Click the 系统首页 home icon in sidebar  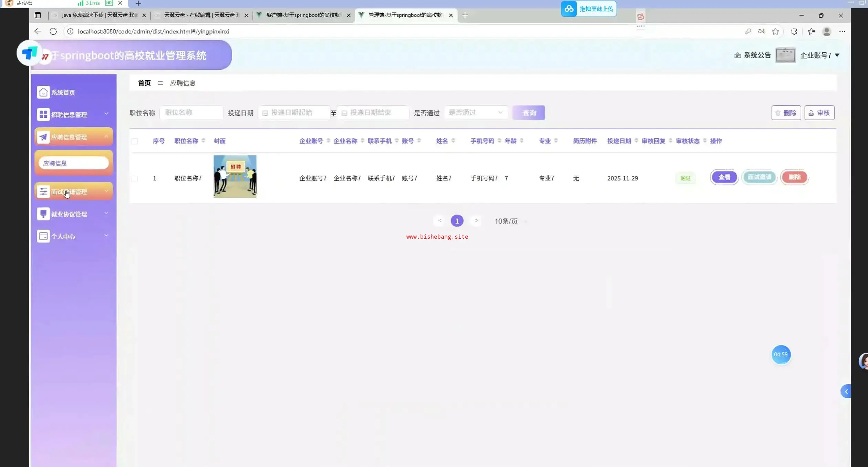click(43, 92)
